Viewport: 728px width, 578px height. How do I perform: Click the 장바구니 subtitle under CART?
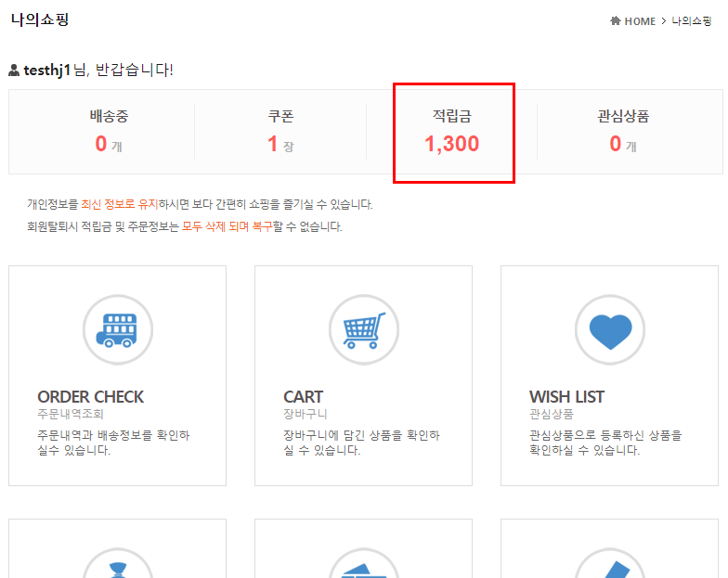pyautogui.click(x=305, y=414)
